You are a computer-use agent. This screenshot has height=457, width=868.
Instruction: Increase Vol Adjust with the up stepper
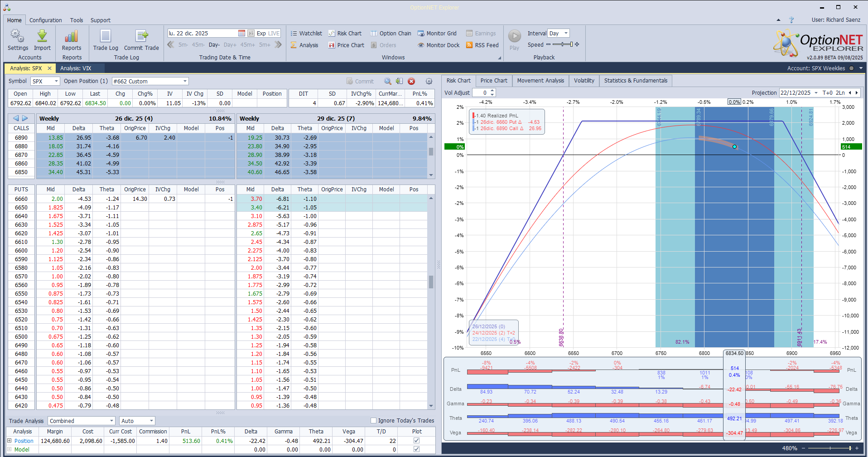coord(492,91)
